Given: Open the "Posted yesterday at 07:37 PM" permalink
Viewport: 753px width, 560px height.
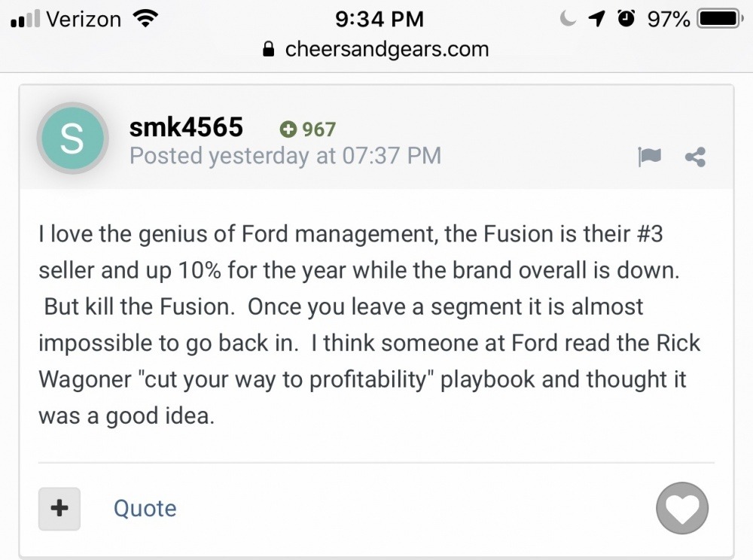Looking at the screenshot, I should point(285,156).
